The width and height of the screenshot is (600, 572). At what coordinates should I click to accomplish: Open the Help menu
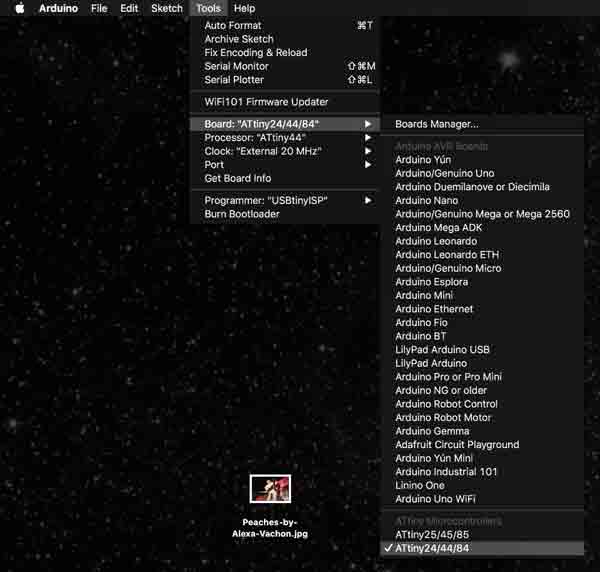coord(244,8)
